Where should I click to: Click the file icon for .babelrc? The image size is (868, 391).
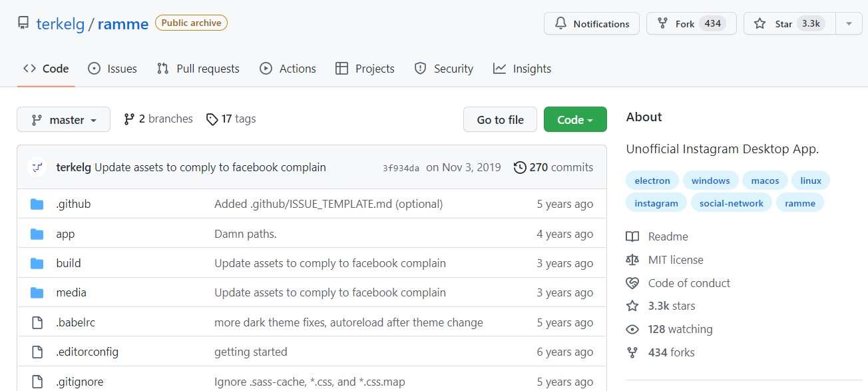click(x=37, y=322)
